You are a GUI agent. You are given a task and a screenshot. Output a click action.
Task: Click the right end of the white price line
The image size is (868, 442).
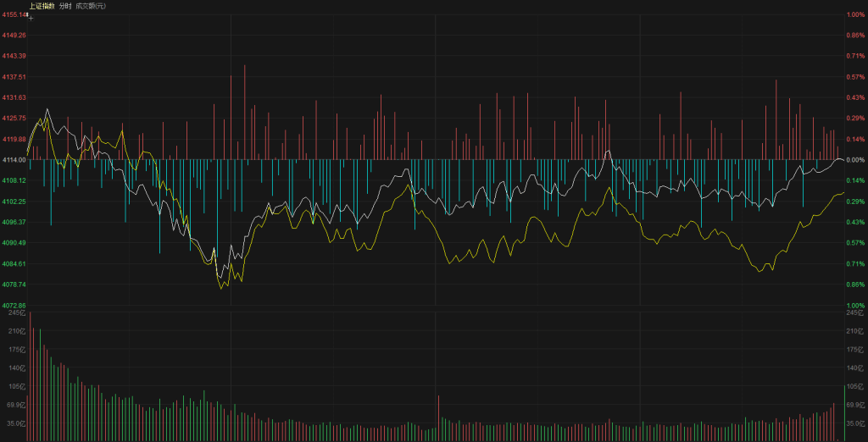pyautogui.click(x=843, y=160)
